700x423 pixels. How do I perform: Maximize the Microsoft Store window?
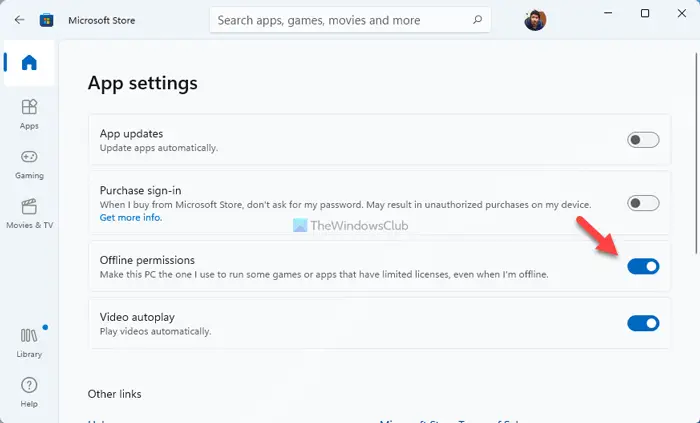(x=645, y=13)
